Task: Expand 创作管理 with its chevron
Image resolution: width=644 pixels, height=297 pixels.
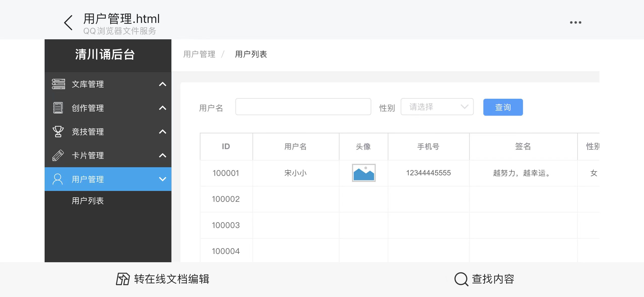Action: tap(163, 108)
